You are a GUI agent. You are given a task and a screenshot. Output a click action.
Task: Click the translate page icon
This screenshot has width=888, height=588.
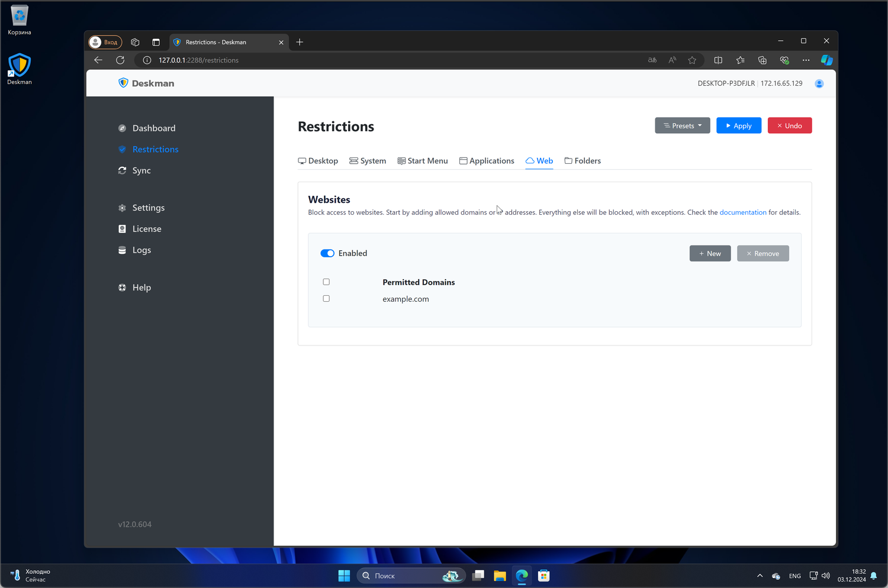point(652,60)
